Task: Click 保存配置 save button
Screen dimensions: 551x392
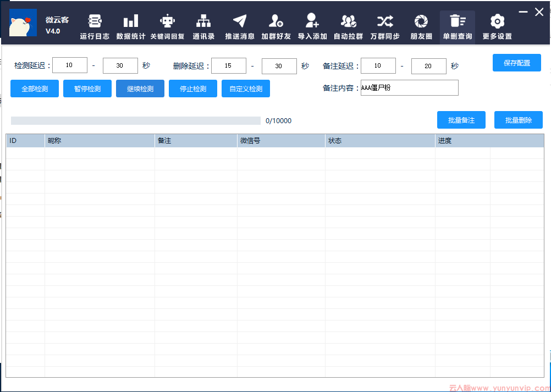Action: (516, 63)
